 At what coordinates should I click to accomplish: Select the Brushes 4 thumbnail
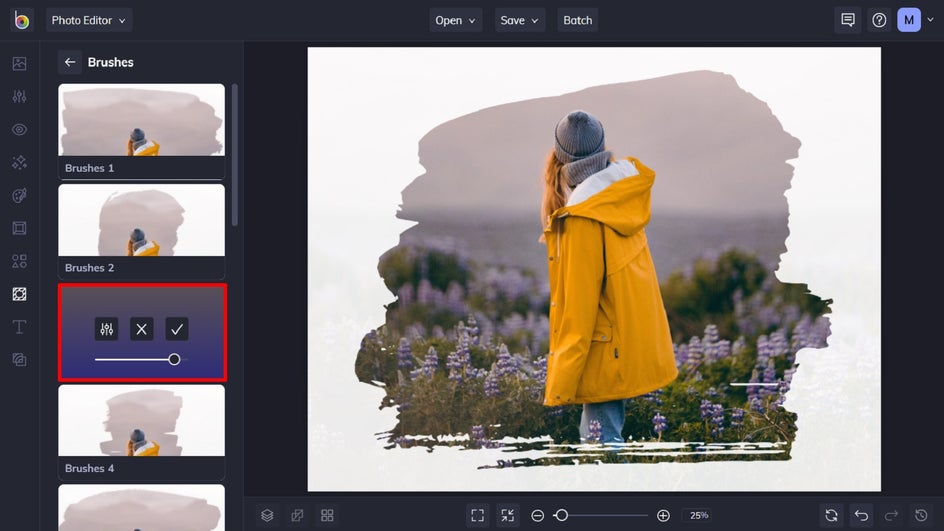point(141,420)
